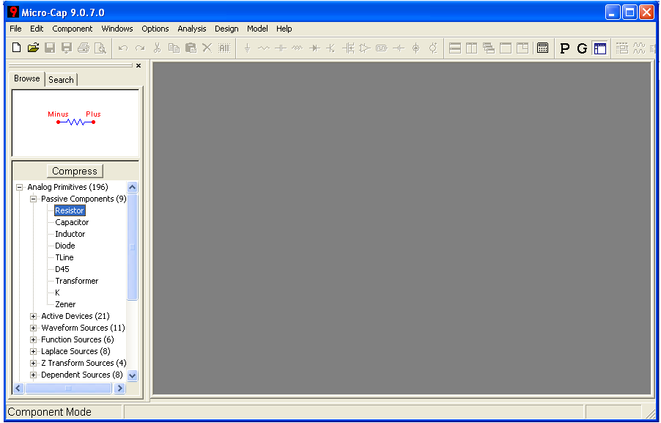
Task: Click the Cut scissors icon
Action: (157, 48)
